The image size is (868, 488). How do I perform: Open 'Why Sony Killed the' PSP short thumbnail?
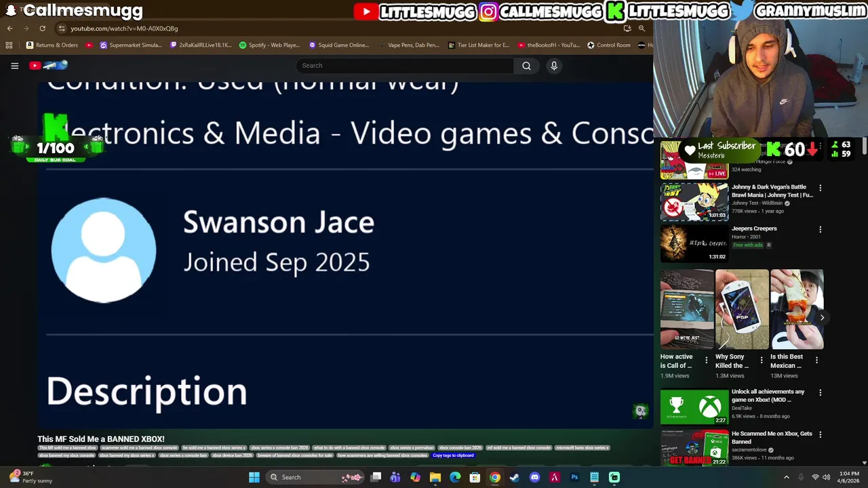[742, 309]
